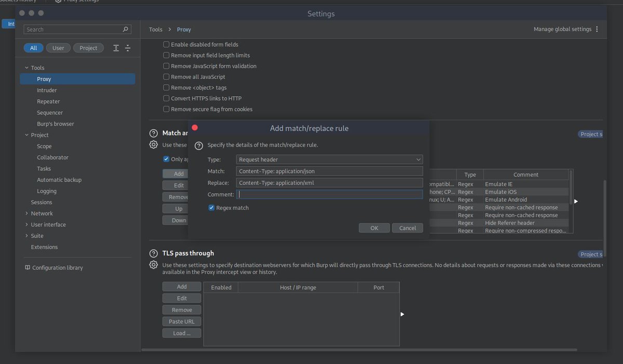Select the Project filter tab

88,48
